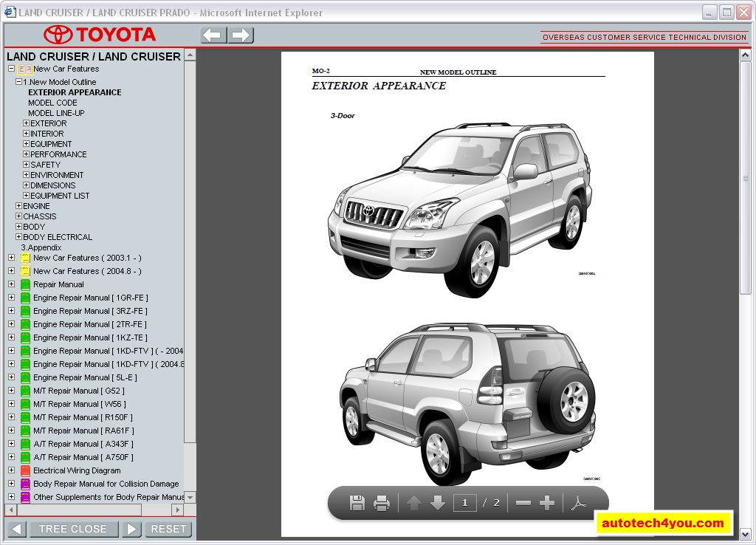Expand the EQUIPMENT tree node

26,144
